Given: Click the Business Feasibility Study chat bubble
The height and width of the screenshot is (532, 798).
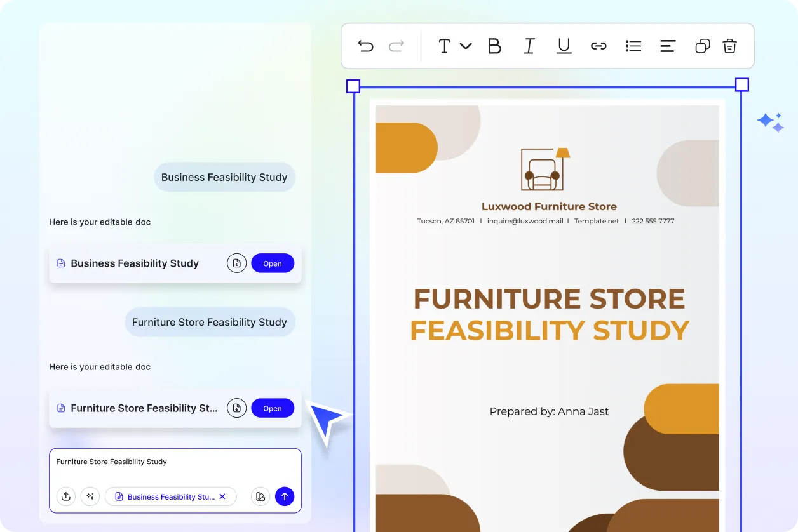Looking at the screenshot, I should pos(224,177).
